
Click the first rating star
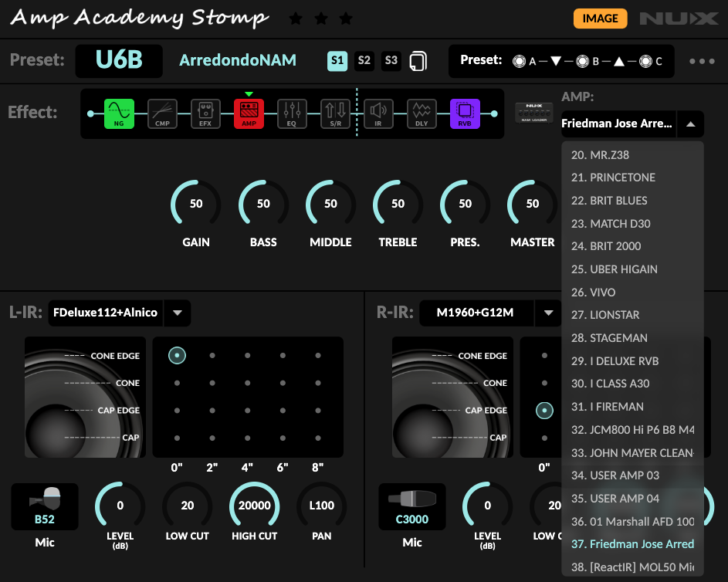coord(296,19)
